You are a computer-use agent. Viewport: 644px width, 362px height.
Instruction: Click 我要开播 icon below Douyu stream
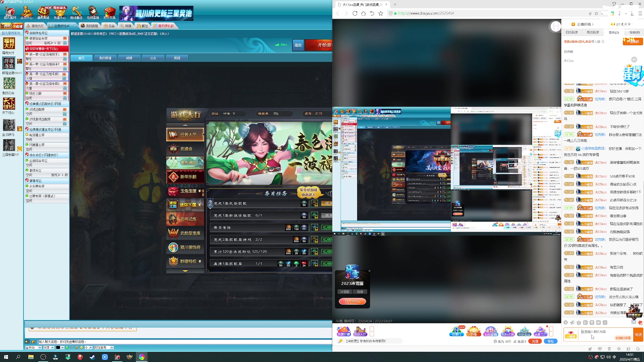pos(343,331)
